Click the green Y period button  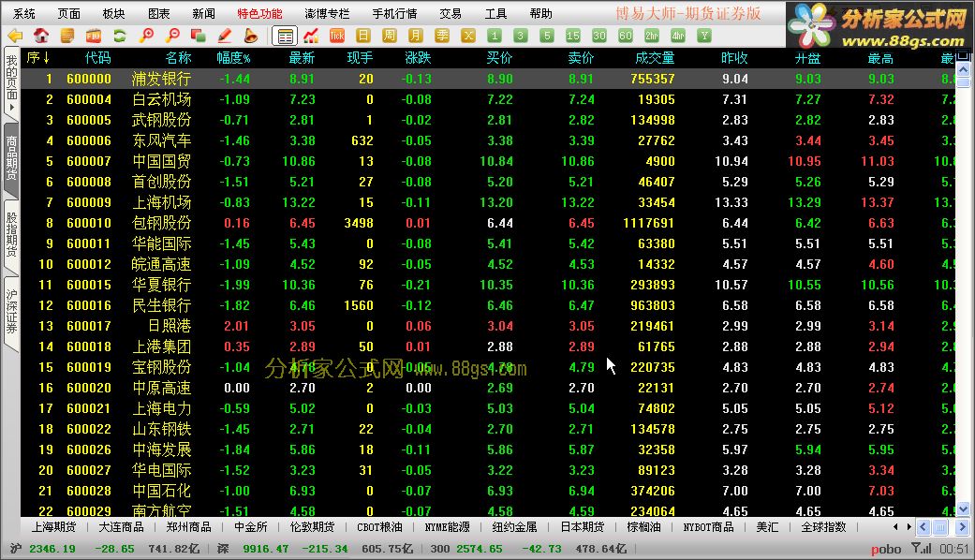(704, 36)
